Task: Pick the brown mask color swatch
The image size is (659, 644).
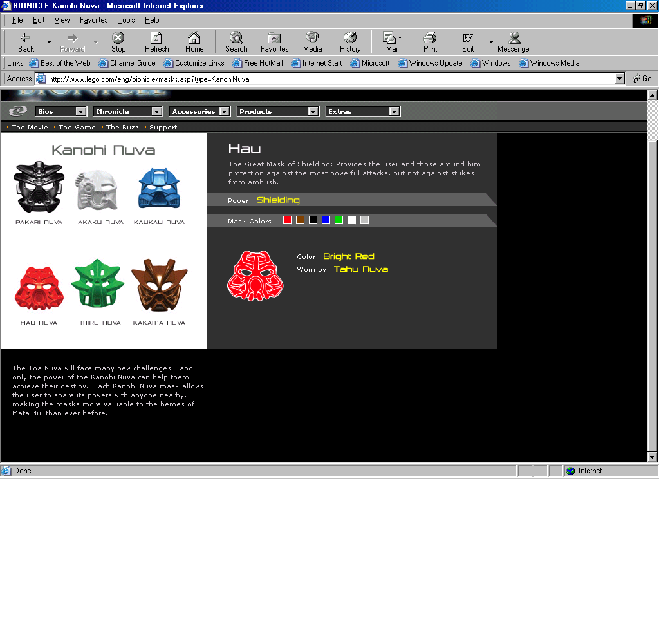Action: click(300, 220)
